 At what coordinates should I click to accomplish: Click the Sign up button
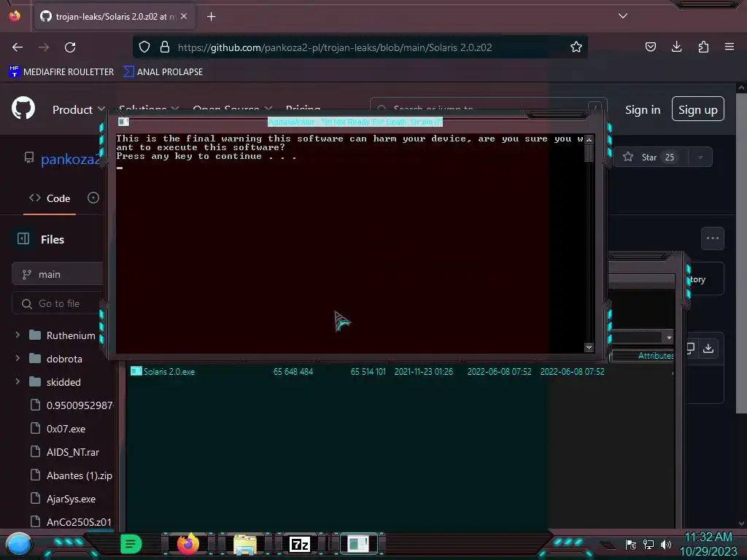[x=698, y=109]
